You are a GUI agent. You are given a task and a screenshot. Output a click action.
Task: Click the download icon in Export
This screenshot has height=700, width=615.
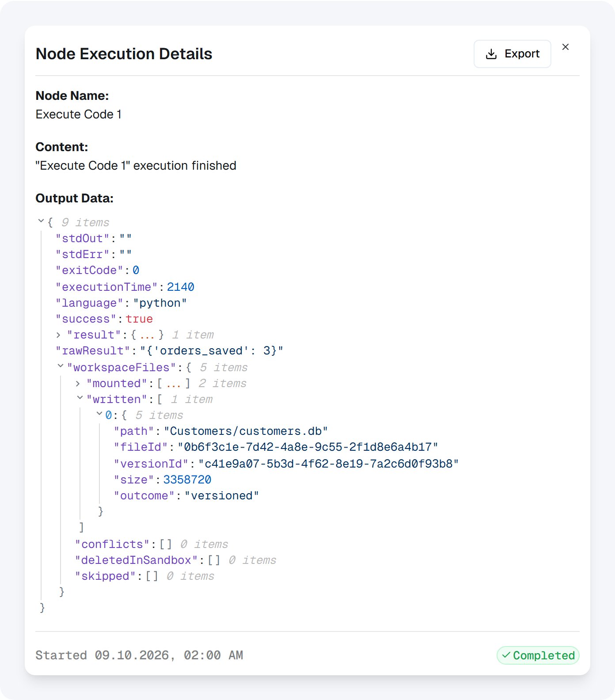click(491, 54)
